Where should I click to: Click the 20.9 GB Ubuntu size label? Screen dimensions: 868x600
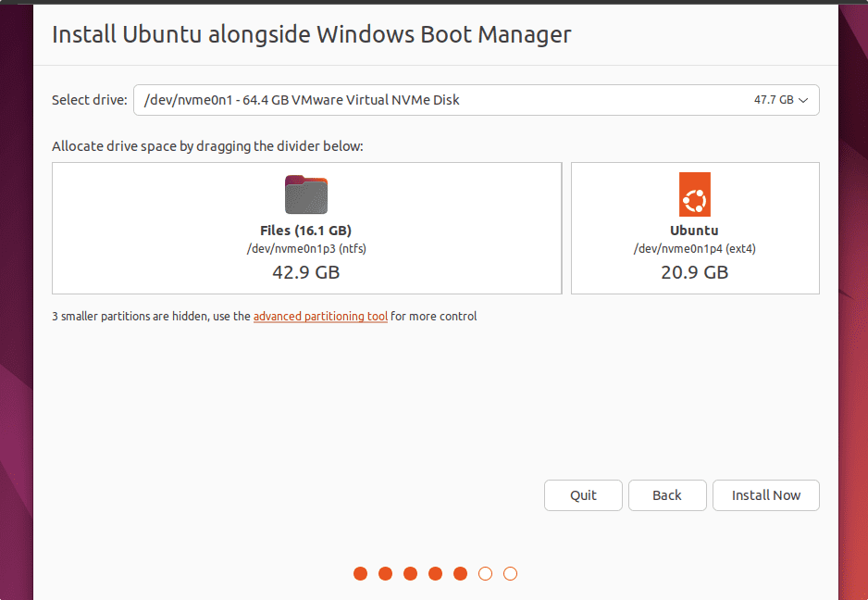pyautogui.click(x=694, y=272)
